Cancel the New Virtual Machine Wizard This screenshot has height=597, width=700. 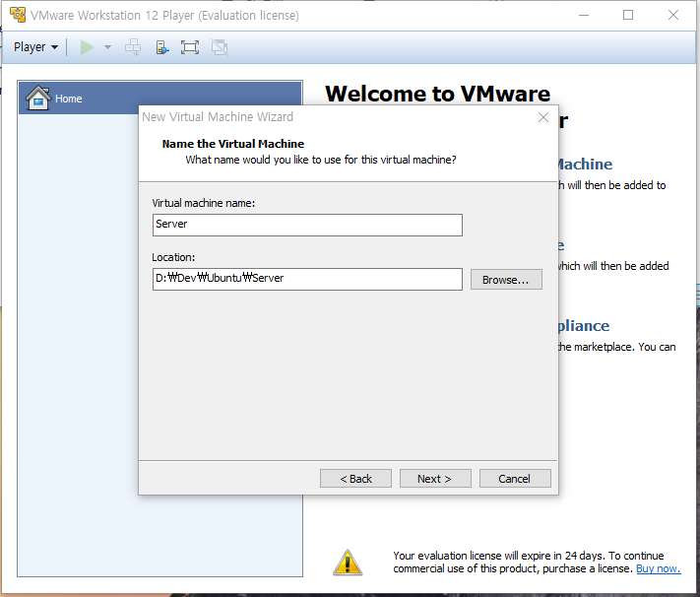(x=515, y=479)
